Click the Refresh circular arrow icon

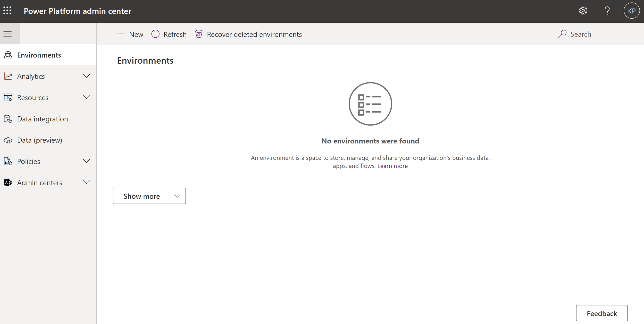[x=155, y=34]
